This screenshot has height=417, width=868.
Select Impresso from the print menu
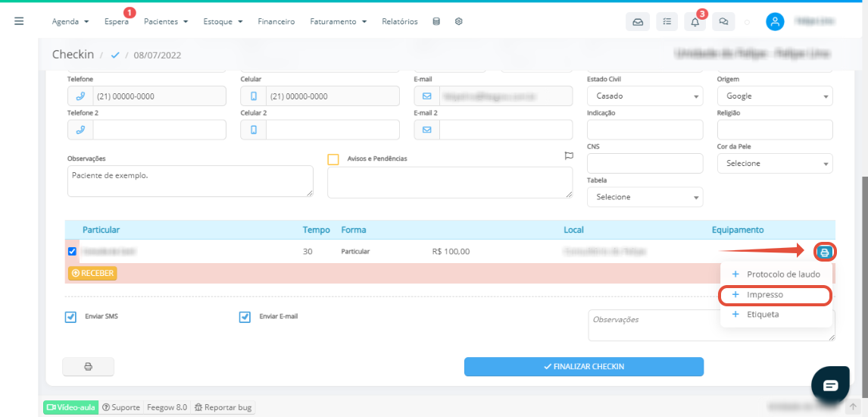tap(776, 295)
